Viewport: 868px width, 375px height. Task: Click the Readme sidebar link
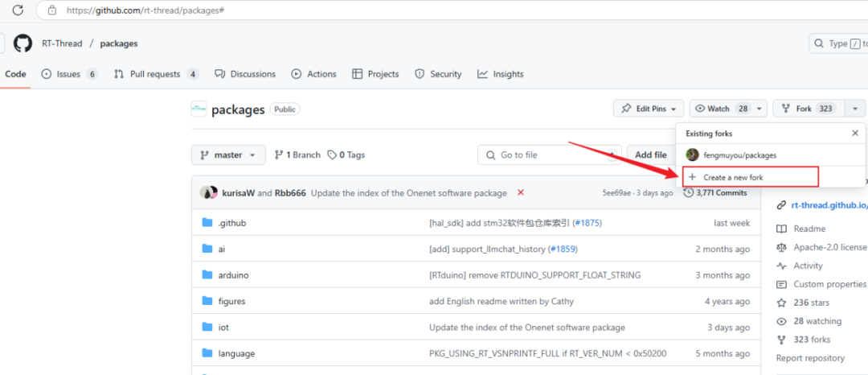tap(809, 229)
